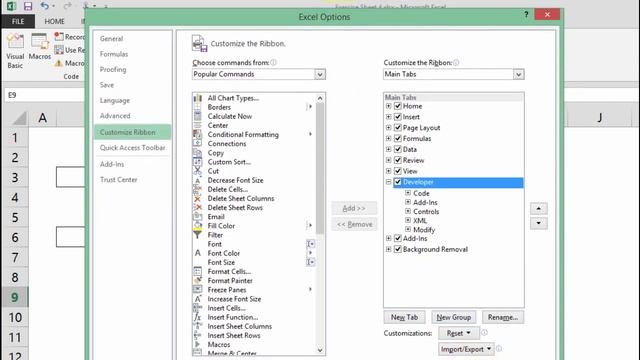
Task: Select the Macros play icon in list
Action: tap(198, 344)
